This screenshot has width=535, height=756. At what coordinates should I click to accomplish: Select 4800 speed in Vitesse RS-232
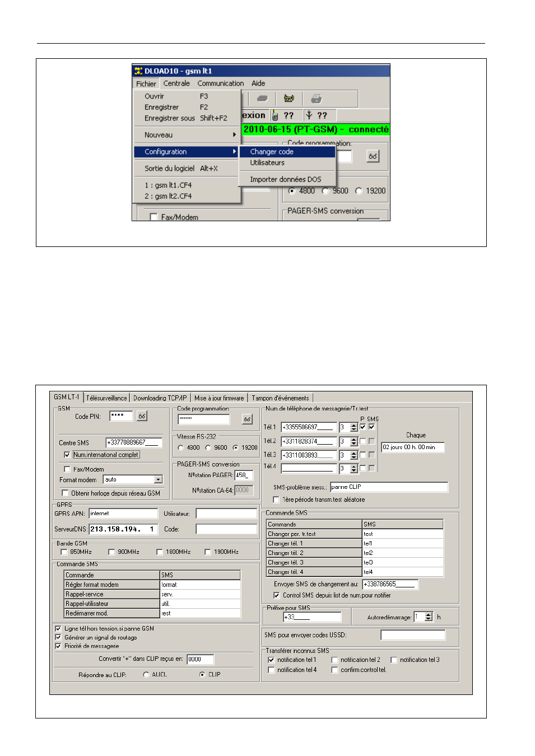180,447
